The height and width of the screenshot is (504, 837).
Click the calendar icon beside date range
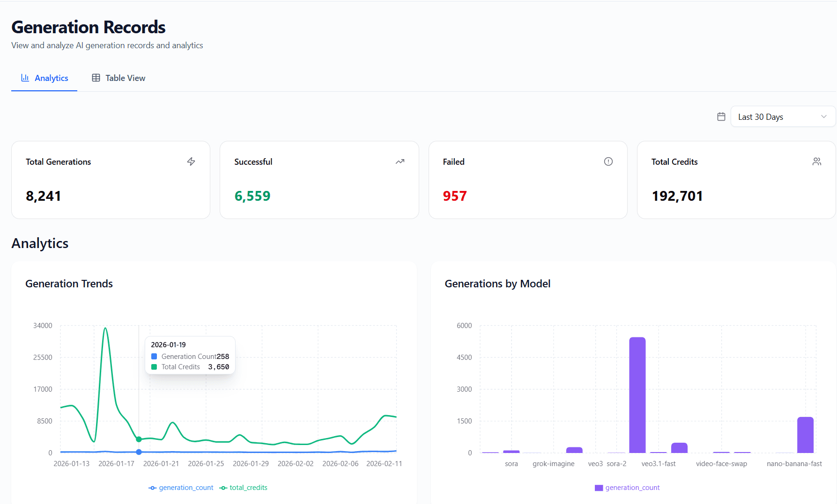[721, 117]
